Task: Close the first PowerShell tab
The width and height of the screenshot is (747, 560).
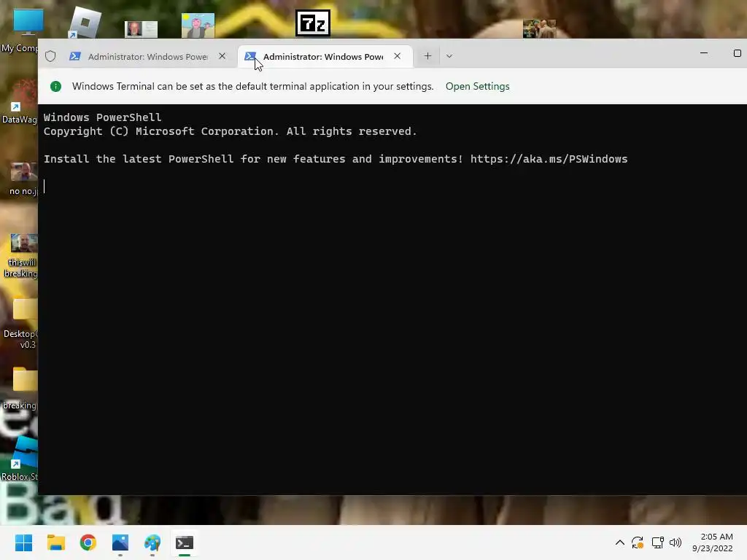Action: (222, 56)
